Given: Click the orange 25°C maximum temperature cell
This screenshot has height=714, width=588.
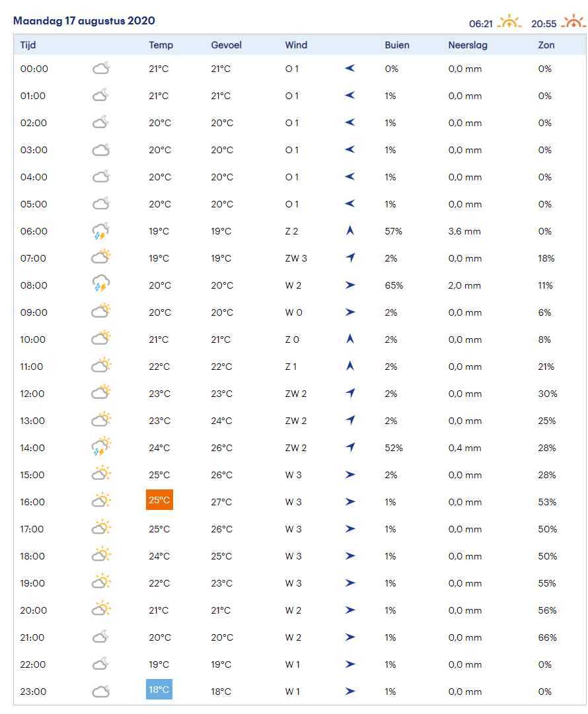Looking at the screenshot, I should [159, 500].
